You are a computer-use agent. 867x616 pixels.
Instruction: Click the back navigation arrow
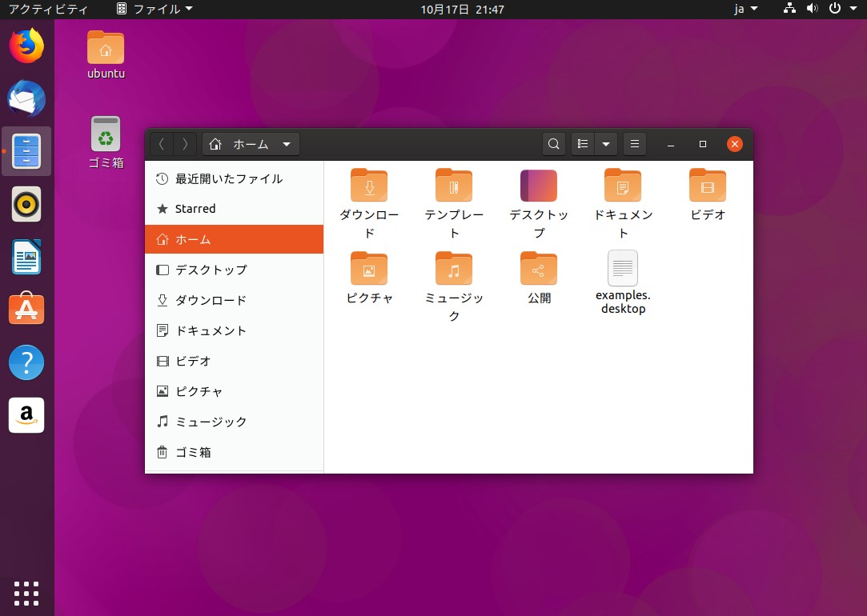tap(161, 144)
